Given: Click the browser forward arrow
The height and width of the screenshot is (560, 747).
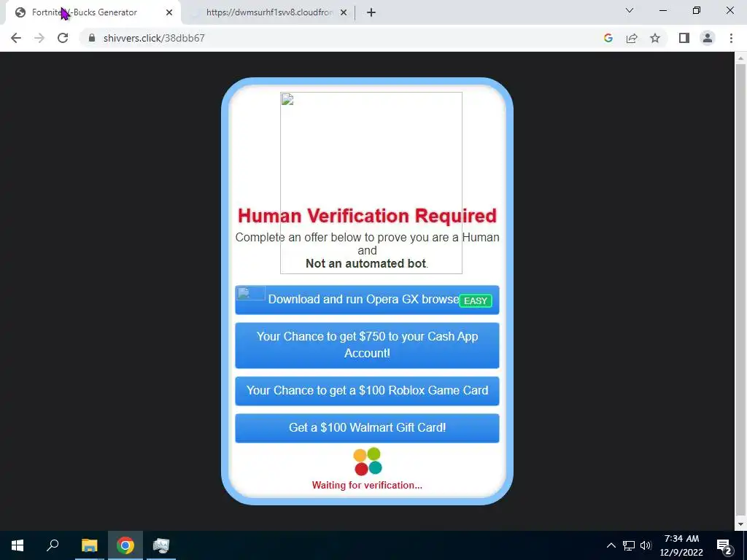Looking at the screenshot, I should click(x=39, y=38).
